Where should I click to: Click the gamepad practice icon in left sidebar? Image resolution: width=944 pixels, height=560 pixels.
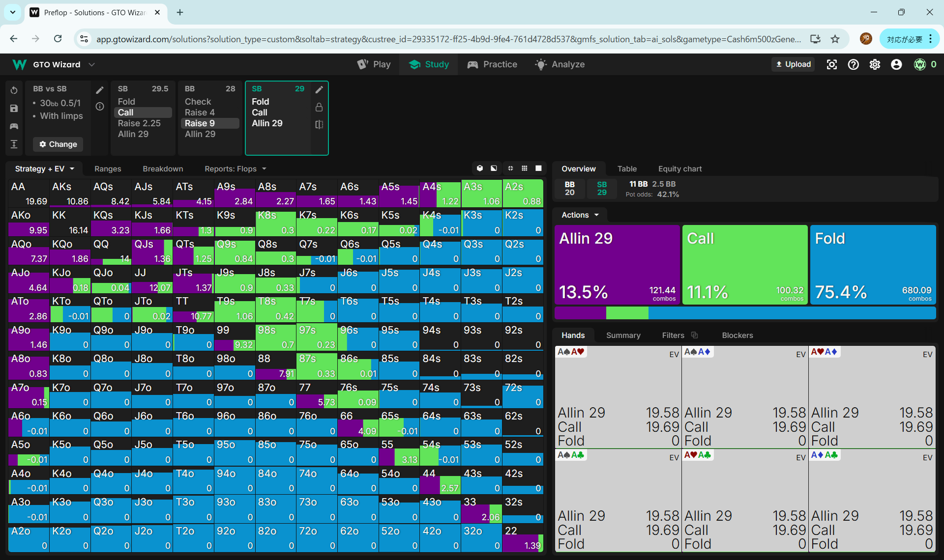click(x=14, y=126)
